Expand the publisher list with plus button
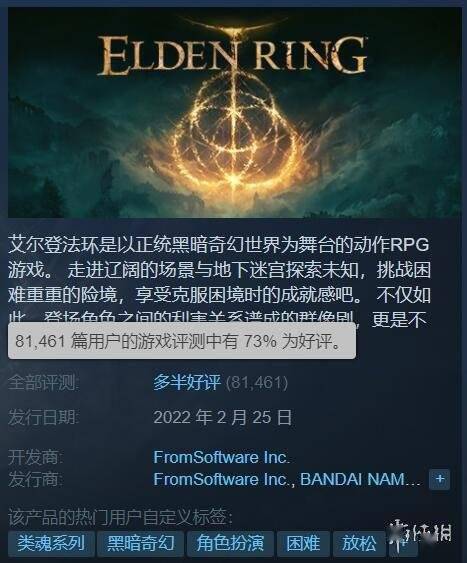467x563 pixels. point(439,479)
